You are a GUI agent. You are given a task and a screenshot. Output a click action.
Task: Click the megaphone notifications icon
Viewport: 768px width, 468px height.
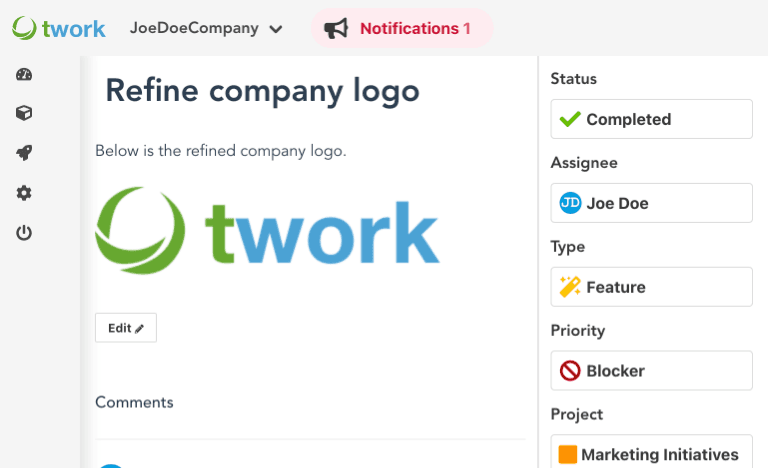tap(336, 28)
